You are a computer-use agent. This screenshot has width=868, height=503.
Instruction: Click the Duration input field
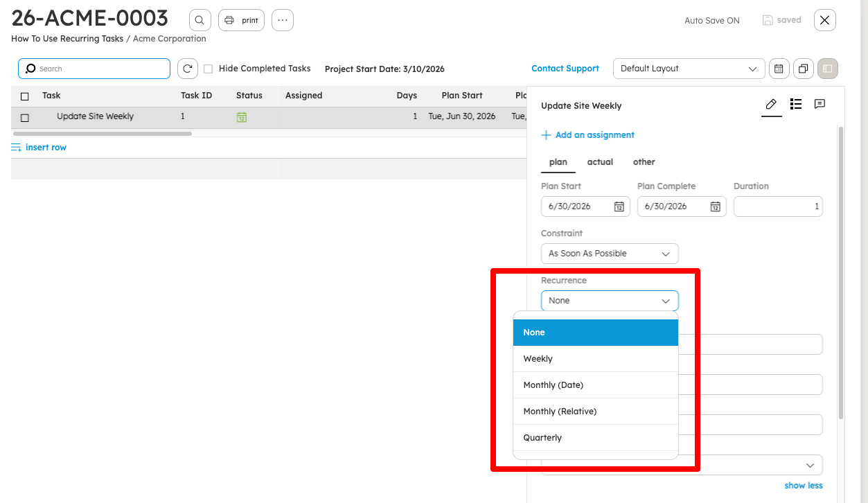point(778,206)
